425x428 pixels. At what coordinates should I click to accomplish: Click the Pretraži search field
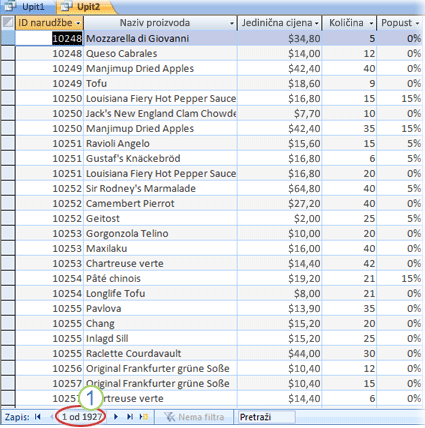(267, 417)
